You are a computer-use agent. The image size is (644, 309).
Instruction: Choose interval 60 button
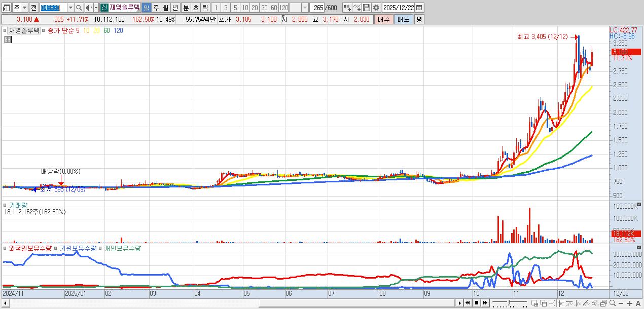point(274,8)
